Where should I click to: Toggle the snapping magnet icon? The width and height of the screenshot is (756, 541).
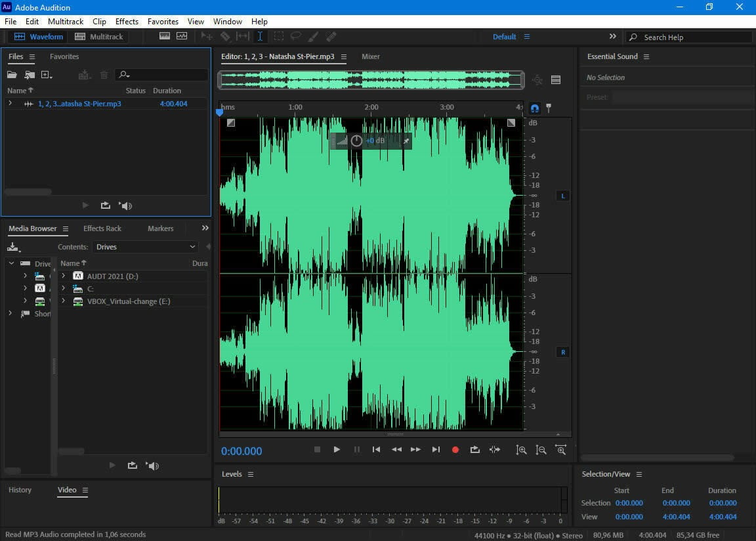coord(534,108)
